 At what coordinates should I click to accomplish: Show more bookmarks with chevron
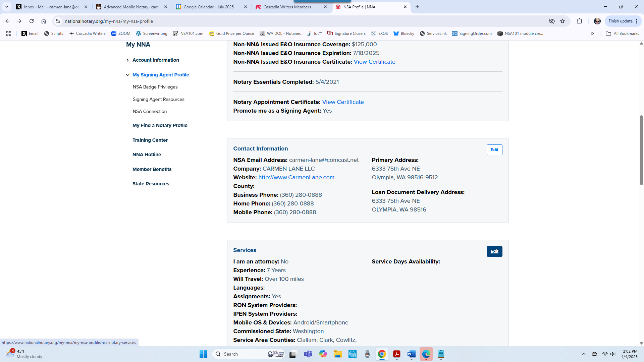pos(592,34)
